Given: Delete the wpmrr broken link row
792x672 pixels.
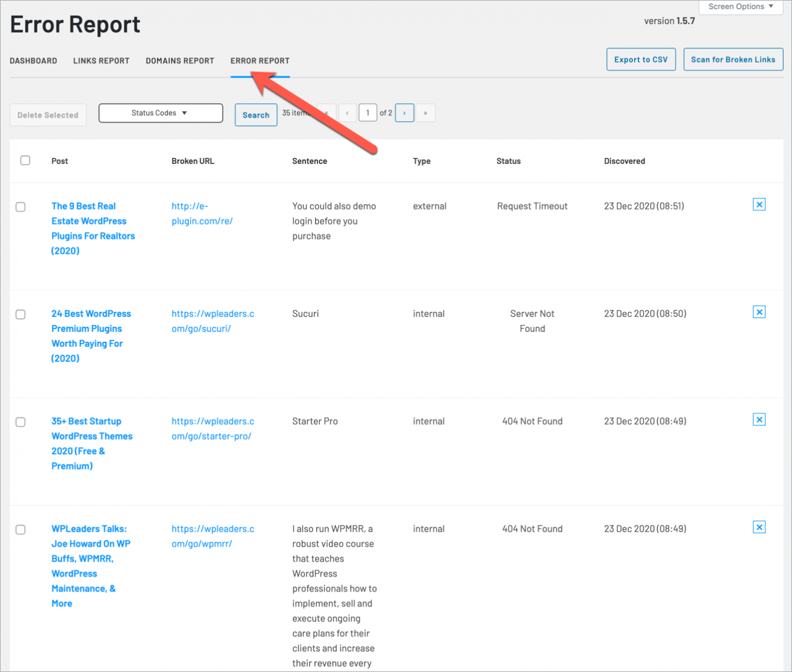Looking at the screenshot, I should point(759,526).
